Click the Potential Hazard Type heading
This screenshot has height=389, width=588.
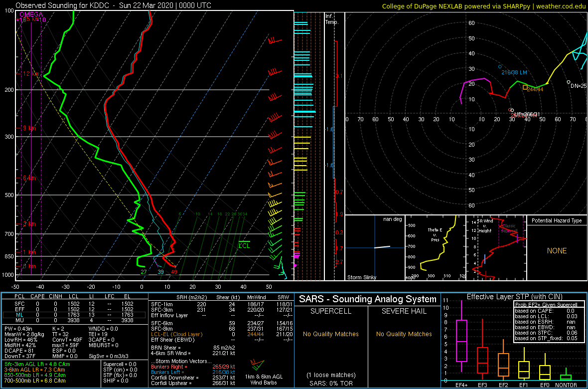click(x=557, y=221)
